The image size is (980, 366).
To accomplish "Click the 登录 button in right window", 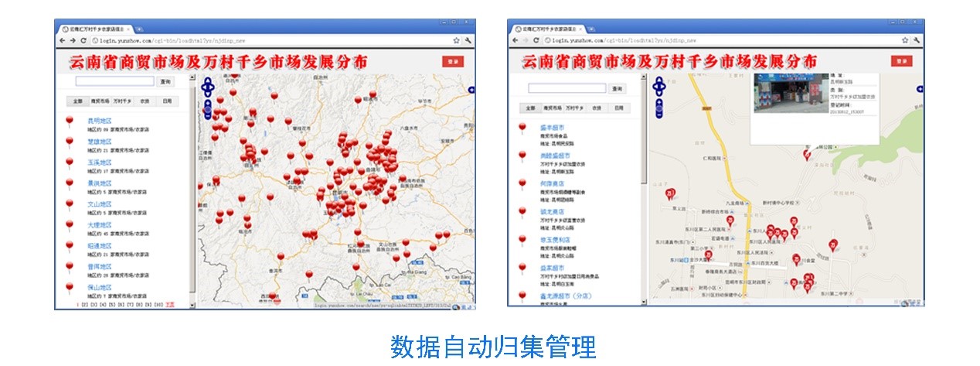I will coord(901,61).
